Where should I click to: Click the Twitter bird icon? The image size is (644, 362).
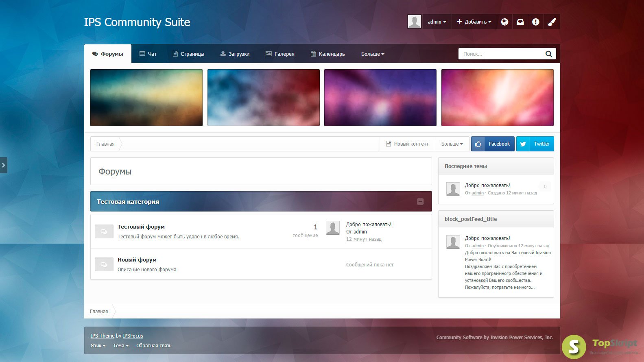523,144
